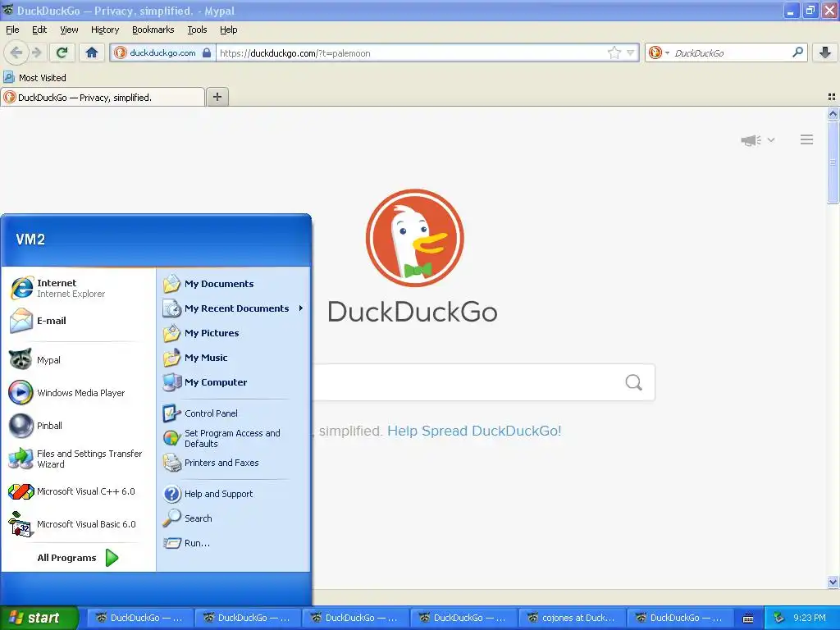This screenshot has width=840, height=630.
Task: Open Set Program Access and Defaults
Action: (x=233, y=438)
